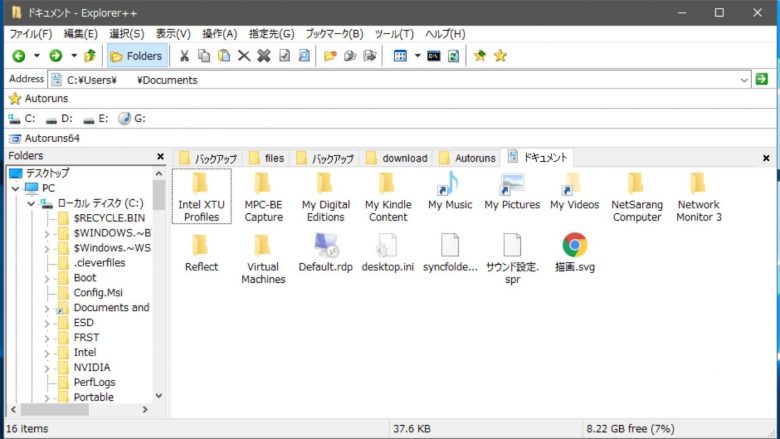Open the Views dropdown arrow
This screenshot has width=780, height=439.
[x=417, y=56]
